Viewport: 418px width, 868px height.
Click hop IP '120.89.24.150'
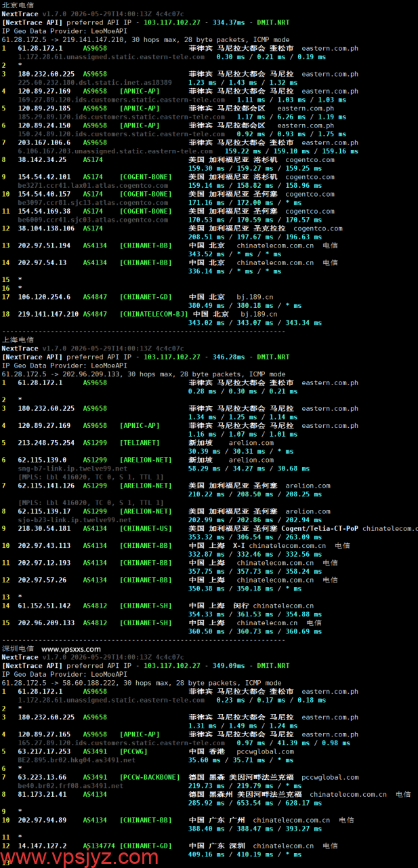click(44, 125)
